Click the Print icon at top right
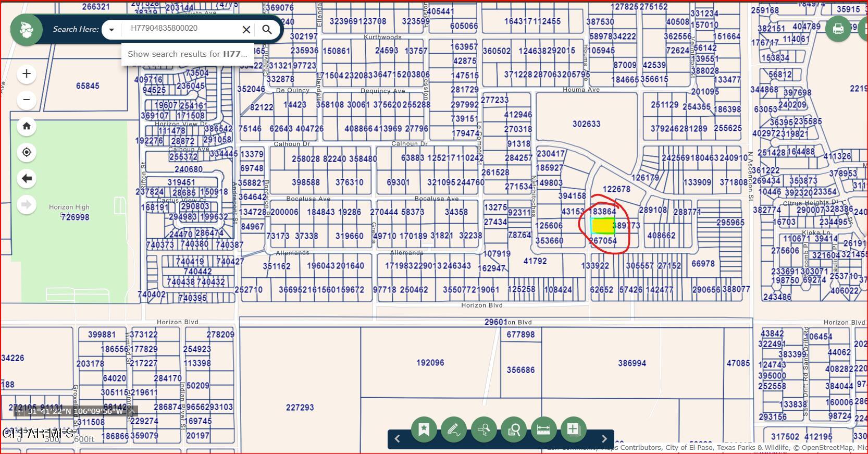Screen dimensions: 868x454 coord(838,29)
